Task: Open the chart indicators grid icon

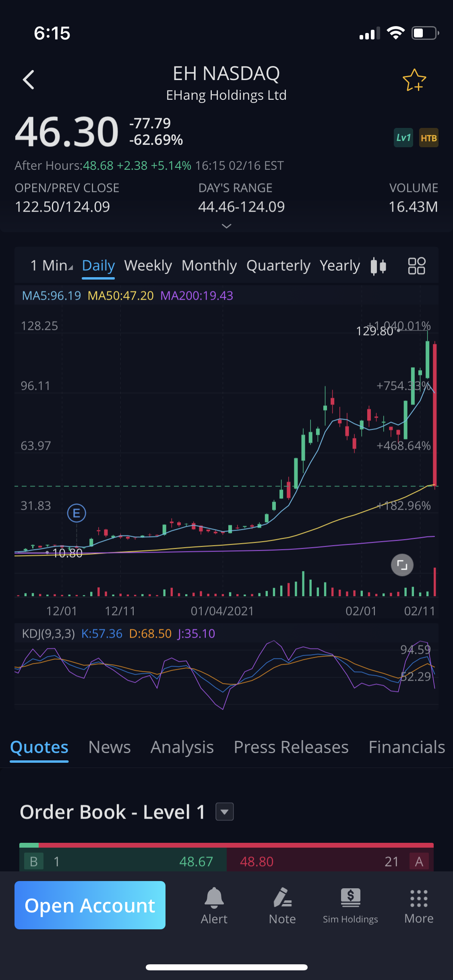Action: tap(416, 266)
